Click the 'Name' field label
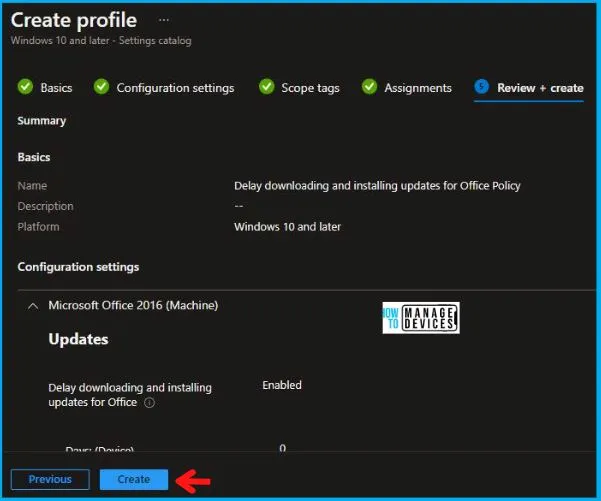601x501 pixels. (32, 186)
